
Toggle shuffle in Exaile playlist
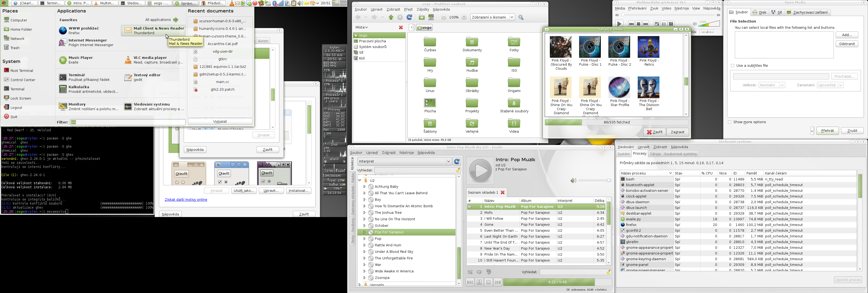(470, 272)
